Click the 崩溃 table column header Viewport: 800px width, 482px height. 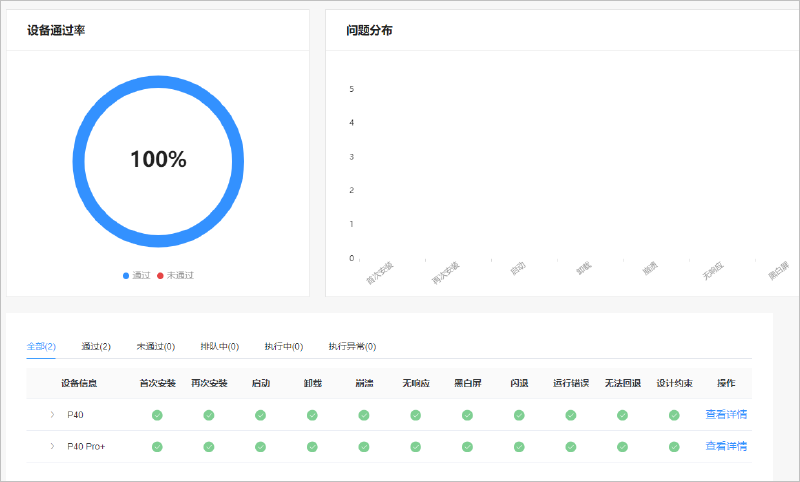tap(364, 383)
